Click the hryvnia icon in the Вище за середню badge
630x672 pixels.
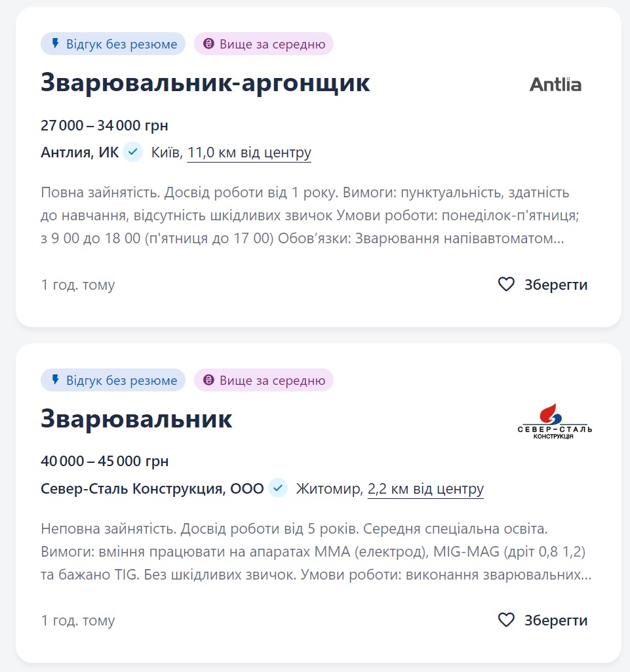pos(208,43)
